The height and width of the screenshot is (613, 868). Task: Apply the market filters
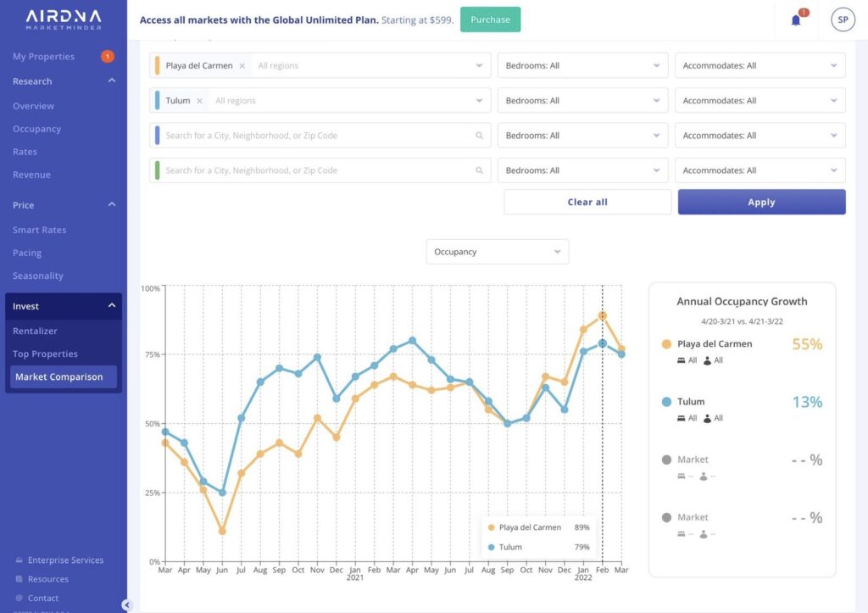pos(762,202)
